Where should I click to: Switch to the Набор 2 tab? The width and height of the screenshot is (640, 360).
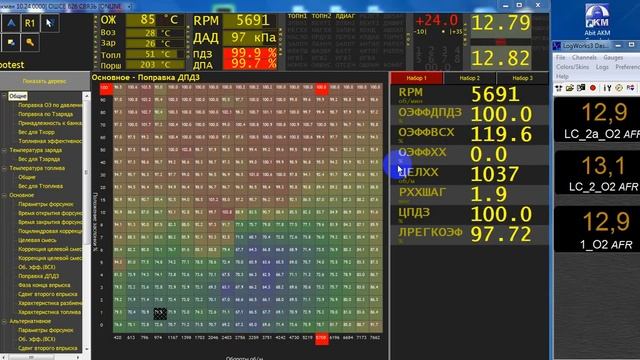pyautogui.click(x=469, y=78)
